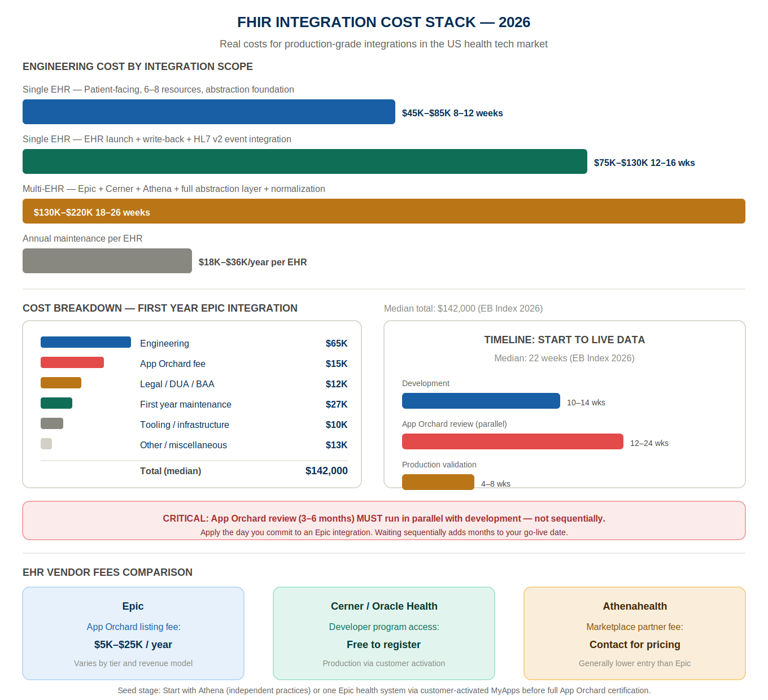Select the $65K Engineering value
This screenshot has height=700, width=768.
pyautogui.click(x=337, y=343)
